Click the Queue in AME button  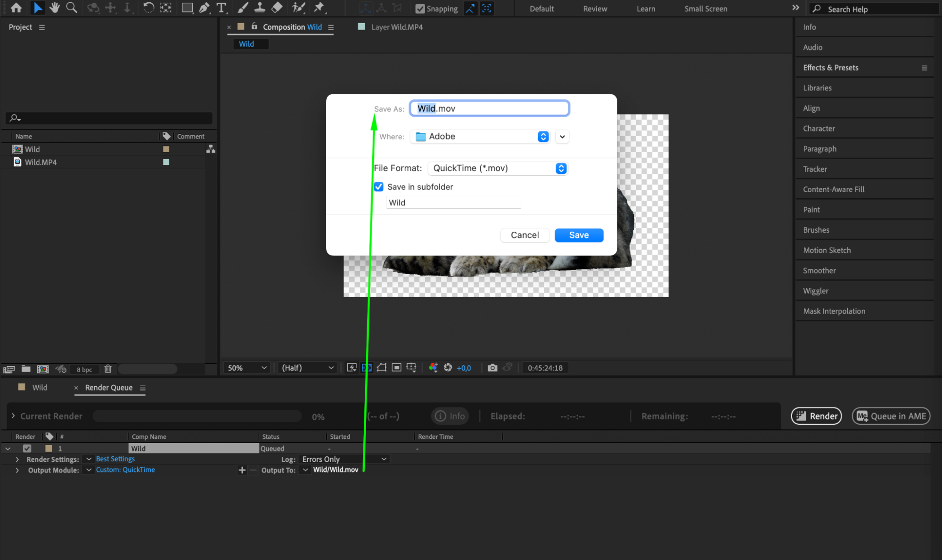pyautogui.click(x=891, y=416)
